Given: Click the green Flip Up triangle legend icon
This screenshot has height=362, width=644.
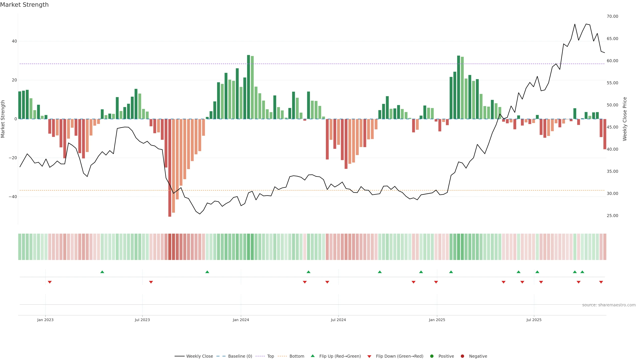Looking at the screenshot, I should coord(312,356).
